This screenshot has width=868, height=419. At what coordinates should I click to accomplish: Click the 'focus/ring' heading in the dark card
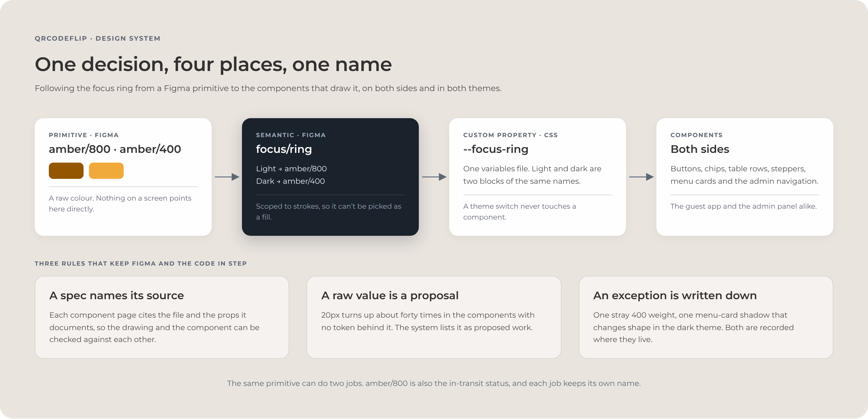tap(284, 149)
